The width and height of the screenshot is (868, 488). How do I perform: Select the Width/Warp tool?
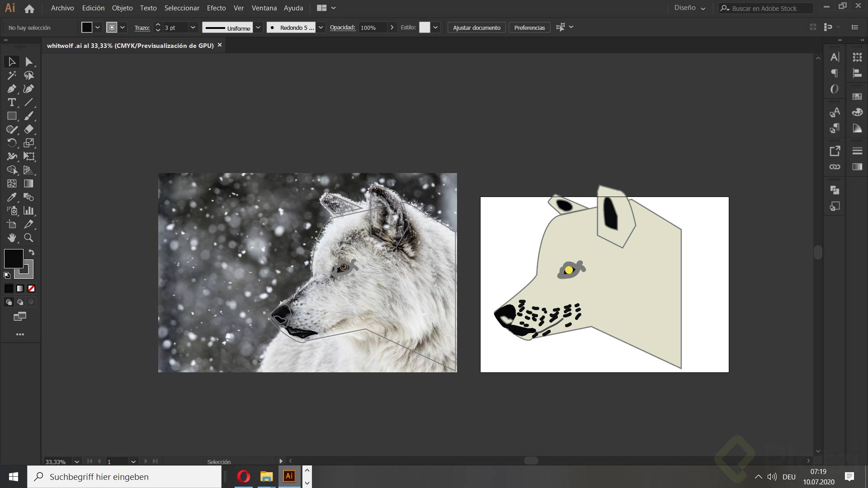click(12, 156)
